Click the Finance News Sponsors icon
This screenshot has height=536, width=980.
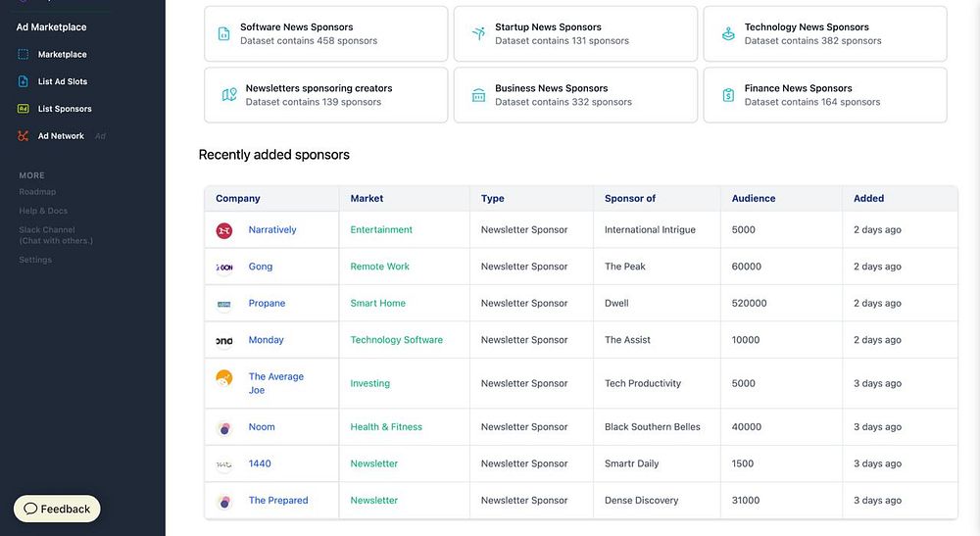click(728, 95)
